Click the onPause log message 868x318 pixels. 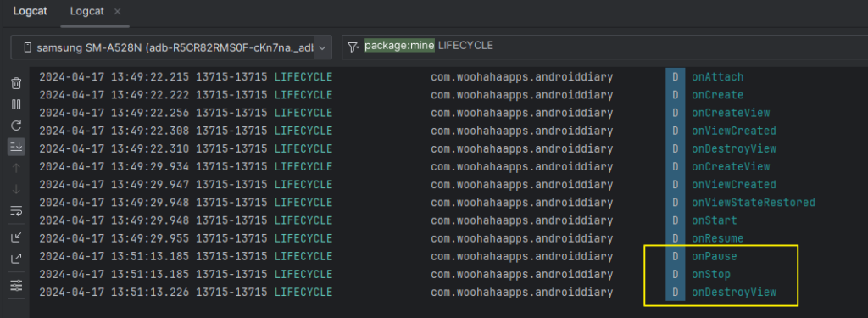[714, 256]
